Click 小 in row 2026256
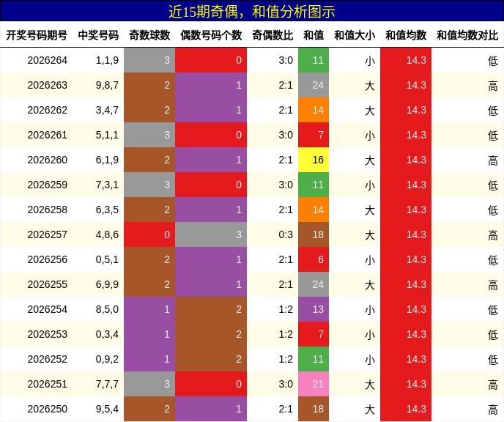Viewport: 504px width, 422px height. 370,259
